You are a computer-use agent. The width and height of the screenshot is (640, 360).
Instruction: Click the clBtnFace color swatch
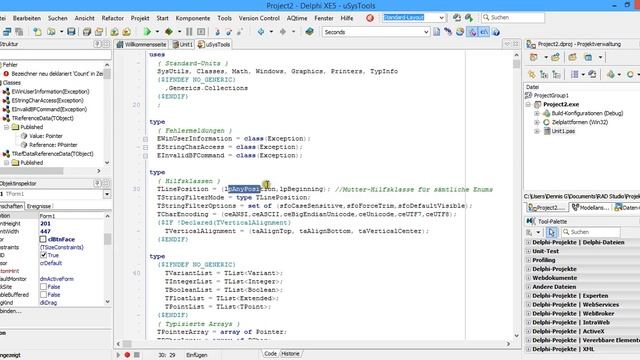tap(43, 239)
